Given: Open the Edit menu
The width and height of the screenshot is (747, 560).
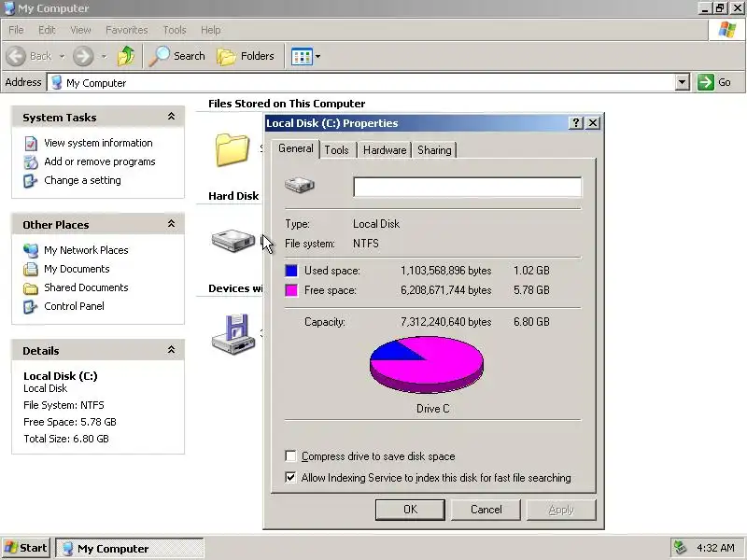Looking at the screenshot, I should 47,30.
